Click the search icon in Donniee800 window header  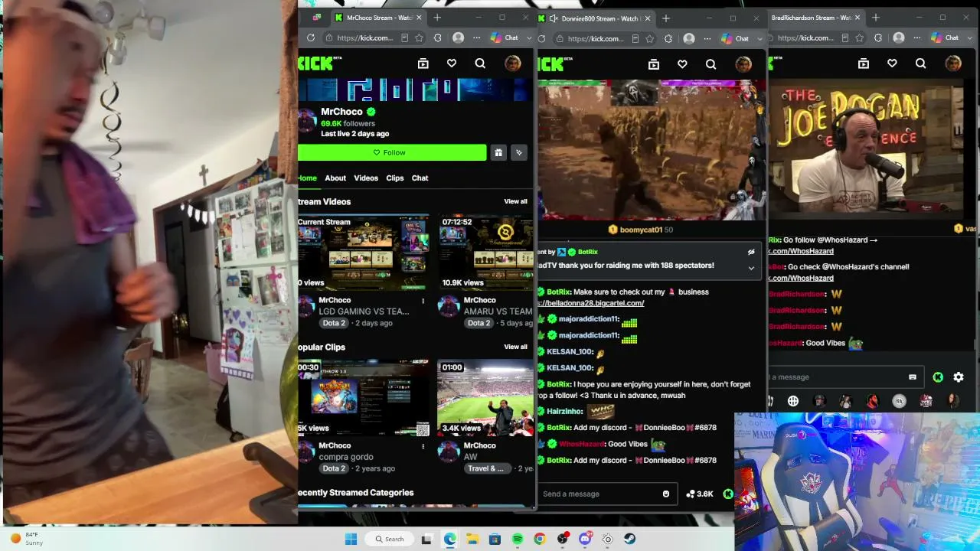(x=710, y=64)
